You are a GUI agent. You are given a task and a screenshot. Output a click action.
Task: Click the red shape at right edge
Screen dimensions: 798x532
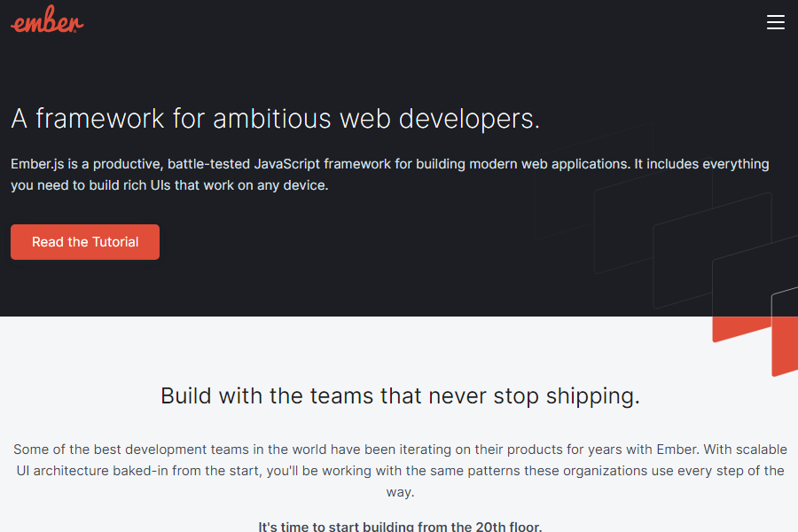(x=786, y=346)
